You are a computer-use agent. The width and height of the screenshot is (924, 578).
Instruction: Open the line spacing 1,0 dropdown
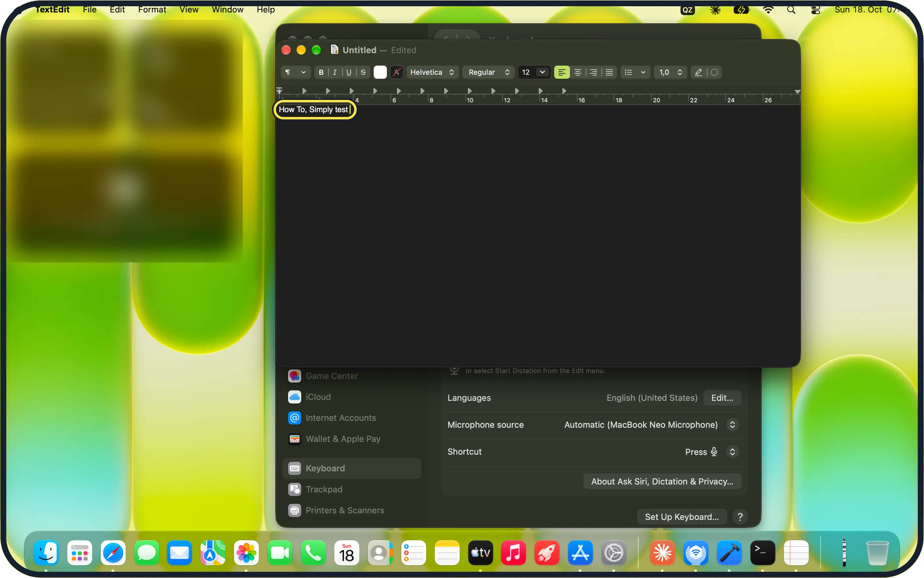[671, 72]
